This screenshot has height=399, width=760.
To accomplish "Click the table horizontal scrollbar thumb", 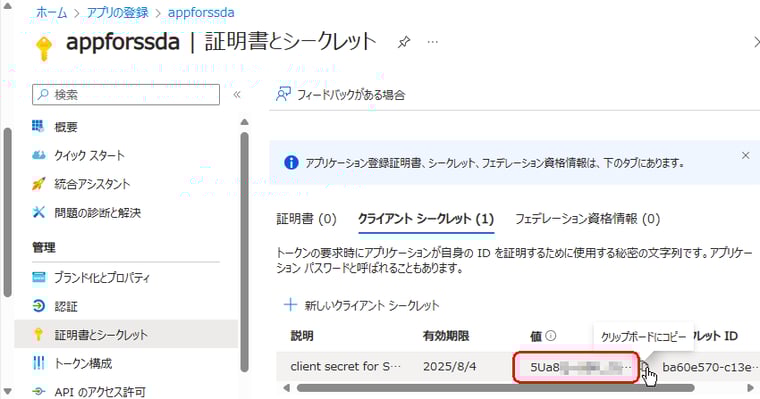I will pyautogui.click(x=495, y=388).
